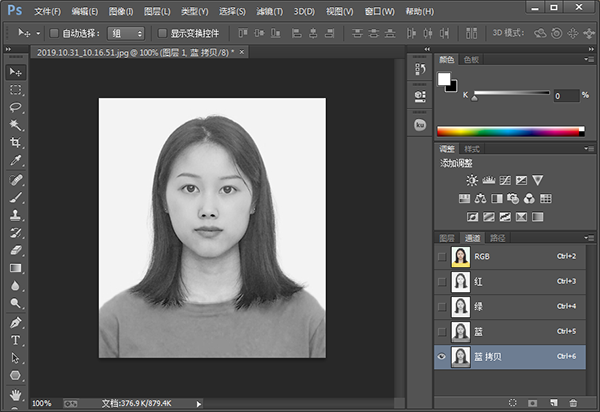Open the 滤镜(T) menu
The height and width of the screenshot is (412, 600).
(268, 11)
